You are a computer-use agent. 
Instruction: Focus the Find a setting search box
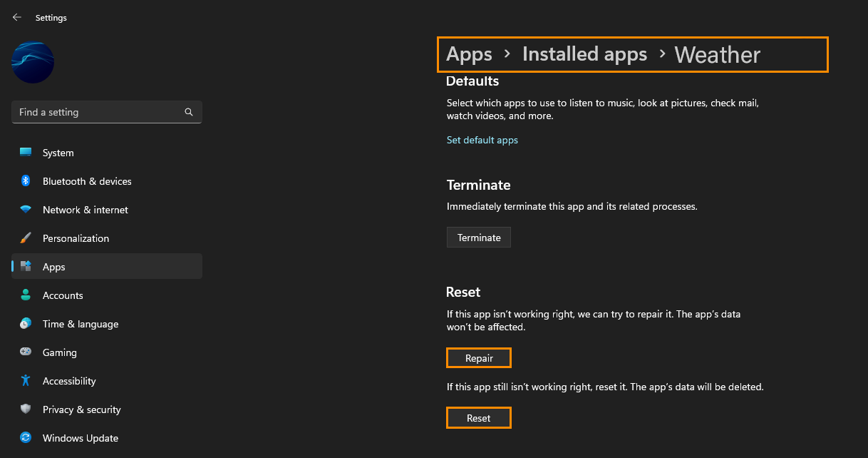tap(107, 112)
